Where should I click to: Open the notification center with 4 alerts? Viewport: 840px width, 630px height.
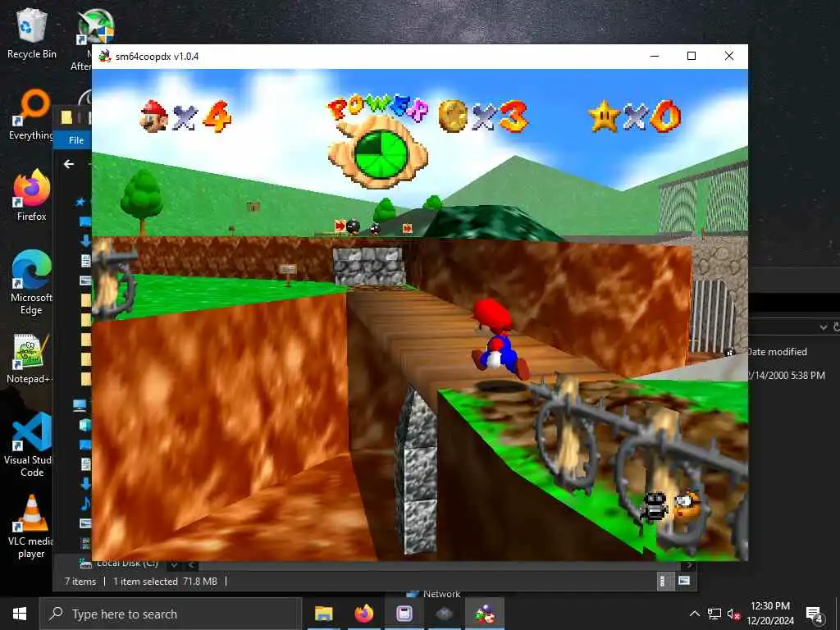tap(814, 614)
